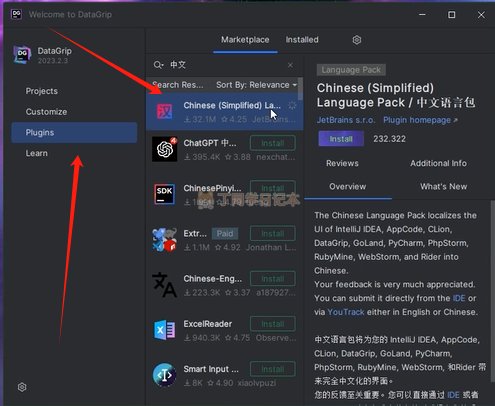Open the Plugin homepage link
This screenshot has width=495, height=406.
pyautogui.click(x=420, y=120)
